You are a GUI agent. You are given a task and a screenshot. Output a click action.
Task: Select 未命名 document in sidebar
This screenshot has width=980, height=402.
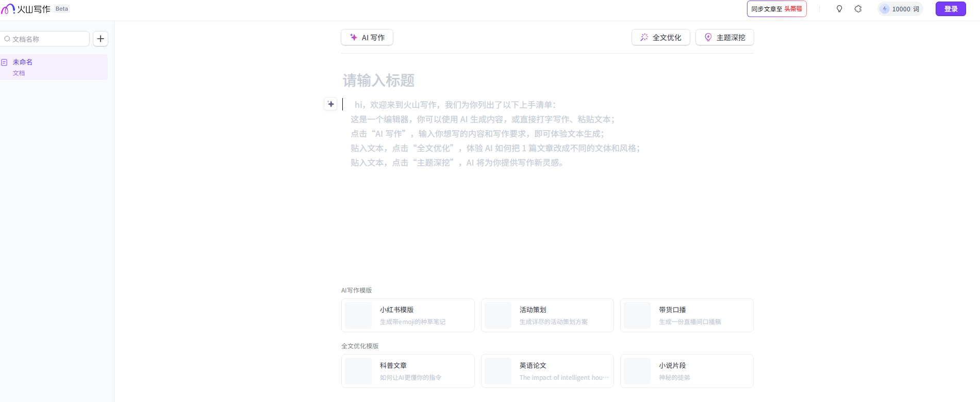point(54,67)
